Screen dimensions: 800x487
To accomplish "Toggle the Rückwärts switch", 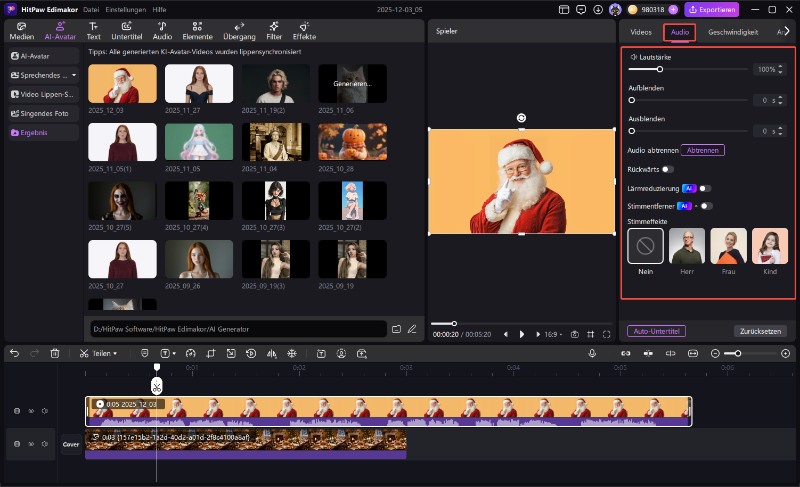I will click(668, 169).
